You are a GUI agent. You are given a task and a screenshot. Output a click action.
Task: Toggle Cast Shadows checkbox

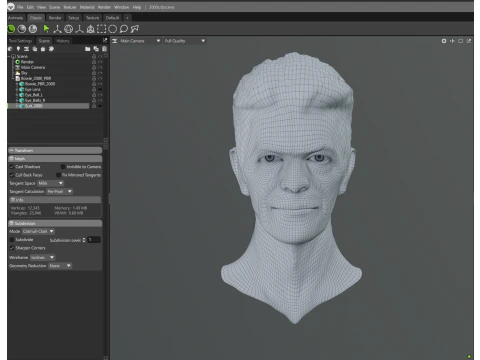point(12,167)
